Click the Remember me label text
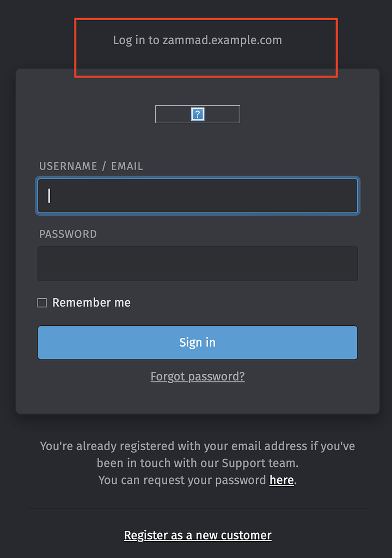The image size is (392, 558). coord(91,302)
